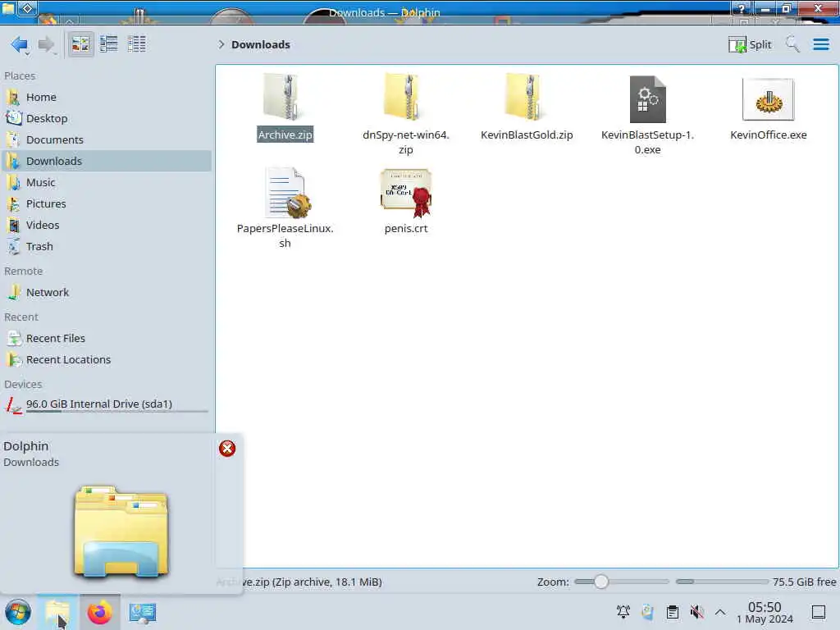
Task: Click the Dolphin file manager taskbar icon
Action: pos(58,612)
